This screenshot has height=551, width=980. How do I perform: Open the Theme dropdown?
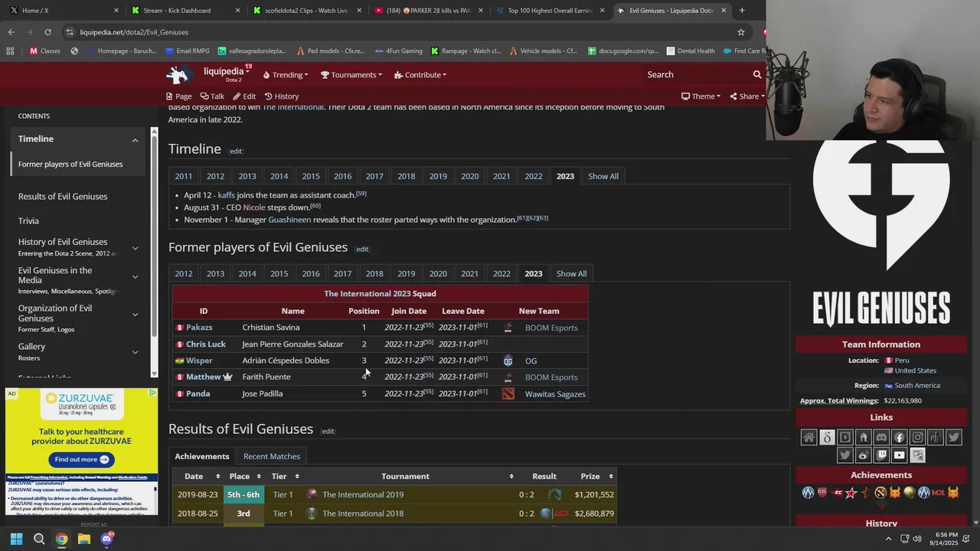701,96
